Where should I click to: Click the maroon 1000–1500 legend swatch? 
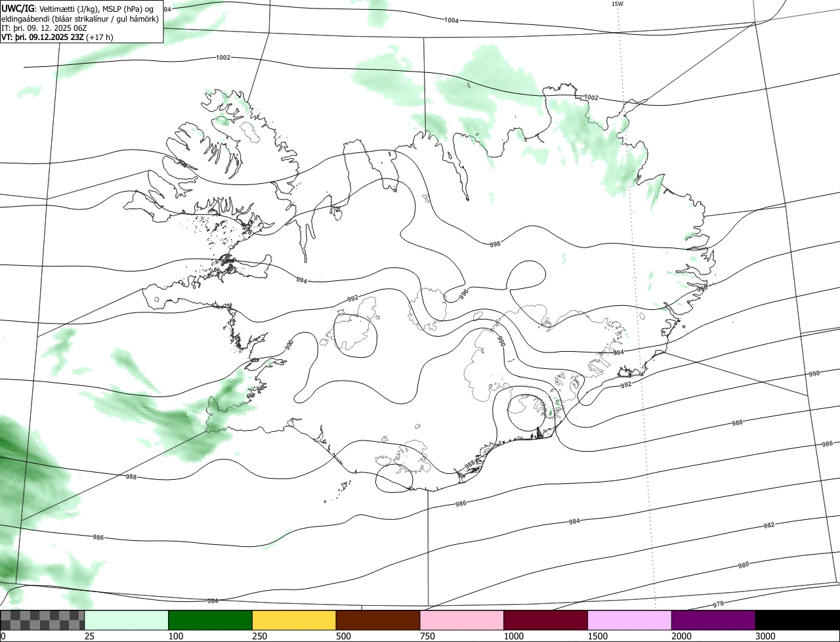pos(545,620)
